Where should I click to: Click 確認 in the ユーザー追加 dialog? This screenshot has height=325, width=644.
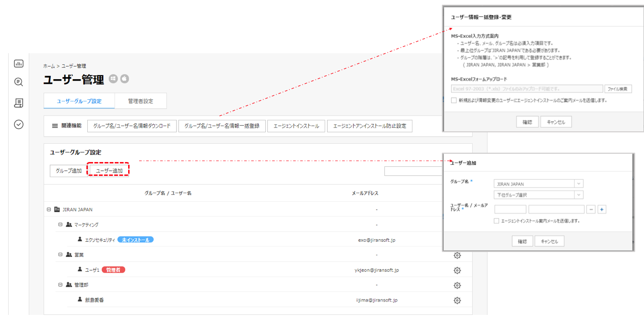tap(522, 241)
